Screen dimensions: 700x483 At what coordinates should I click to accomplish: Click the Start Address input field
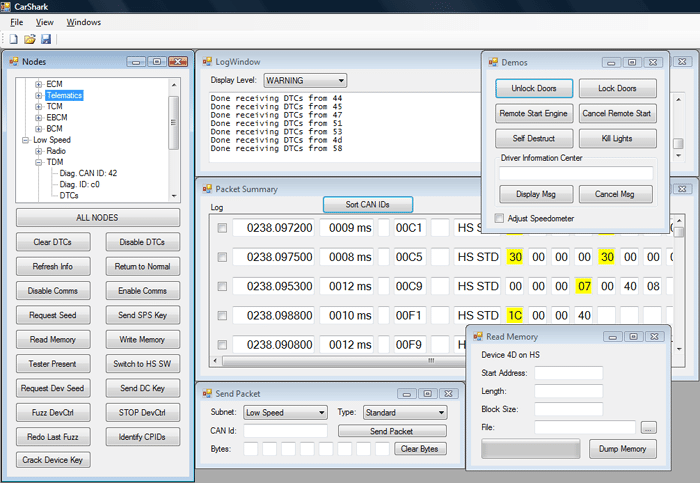click(x=568, y=373)
